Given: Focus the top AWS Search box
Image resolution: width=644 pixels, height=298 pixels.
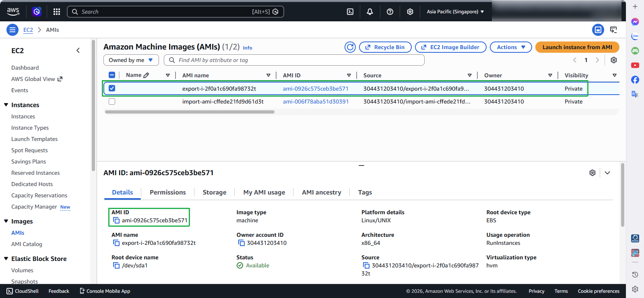Looking at the screenshot, I should coord(175,12).
